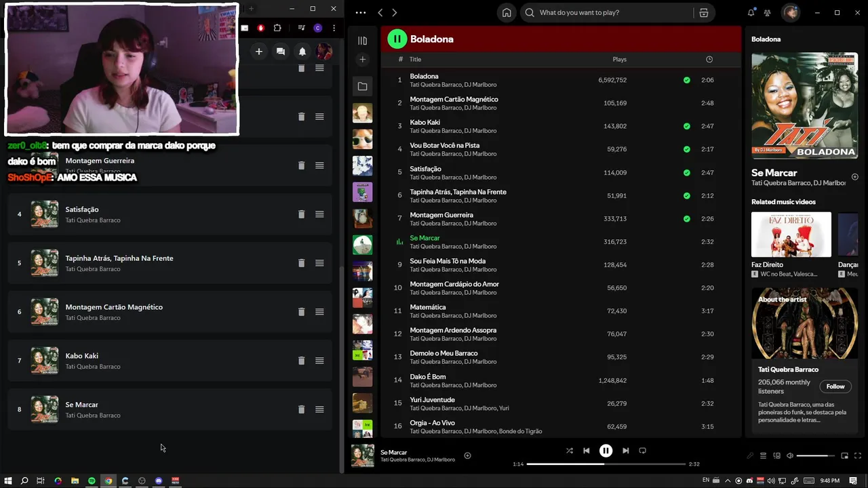This screenshot has height=488, width=868.
Task: Click the reorder handle for Tapinha Atrás row
Action: point(319,263)
